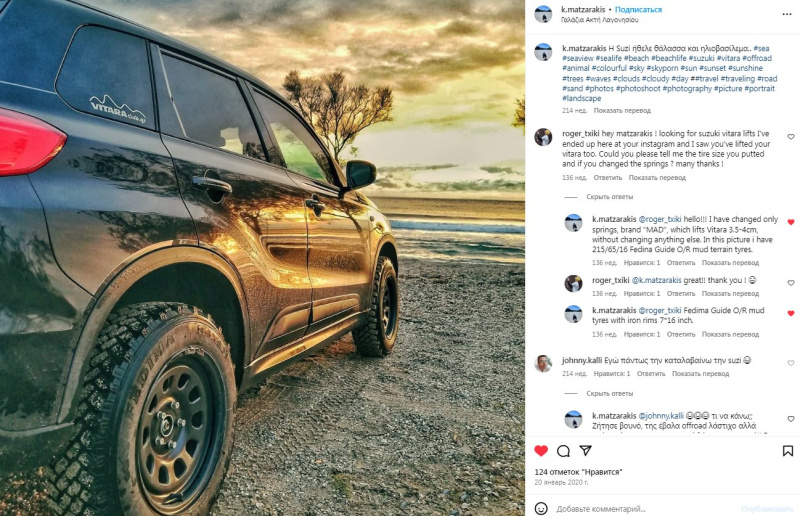Open the comment bubble icon below comments
This screenshot has width=800, height=516.
(x=563, y=451)
